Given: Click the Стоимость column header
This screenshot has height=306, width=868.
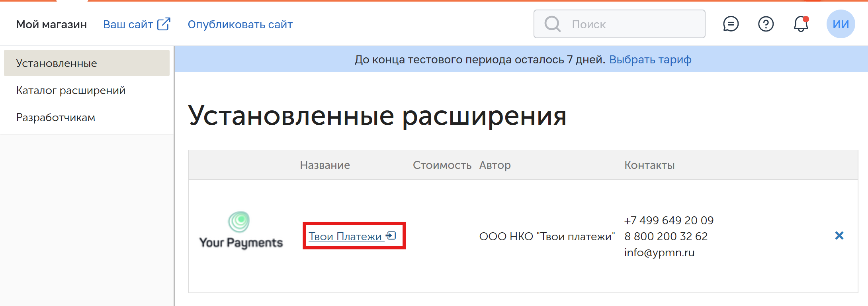Looking at the screenshot, I should click(x=442, y=165).
